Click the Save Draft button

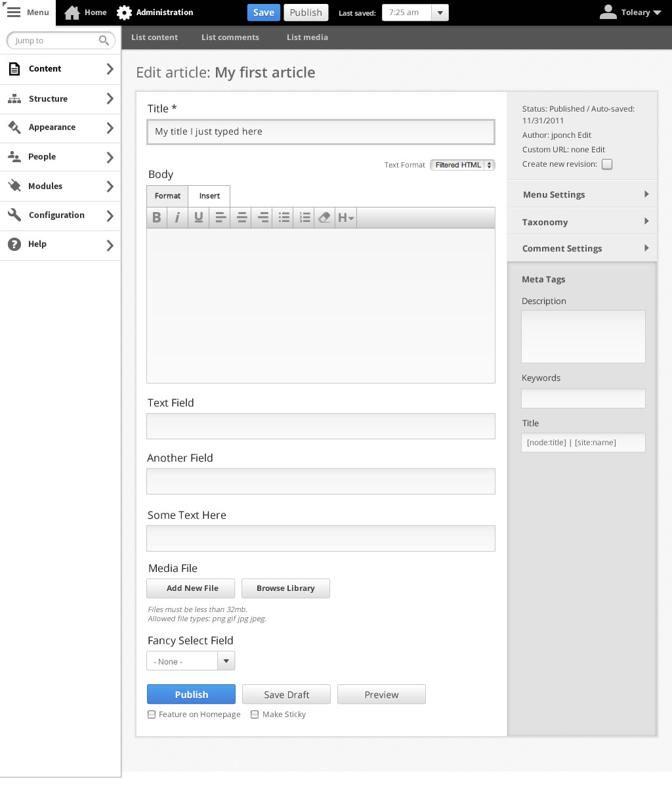287,694
